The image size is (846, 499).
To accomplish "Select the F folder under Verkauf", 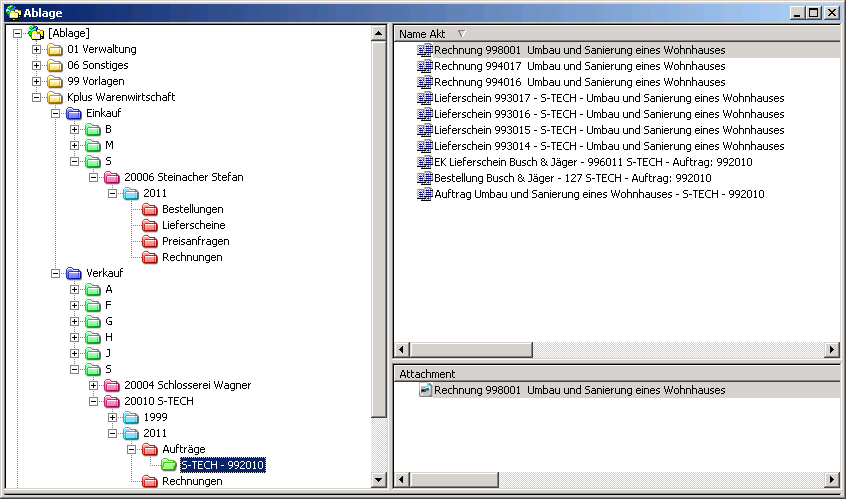I will [x=108, y=305].
